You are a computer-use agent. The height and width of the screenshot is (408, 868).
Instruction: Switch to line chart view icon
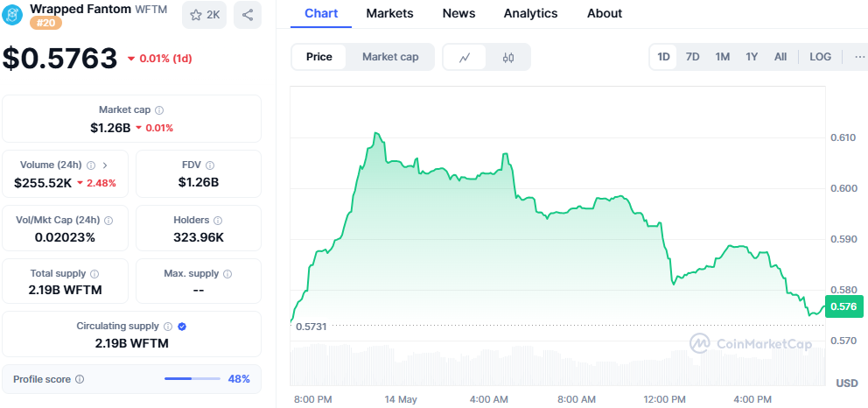465,57
